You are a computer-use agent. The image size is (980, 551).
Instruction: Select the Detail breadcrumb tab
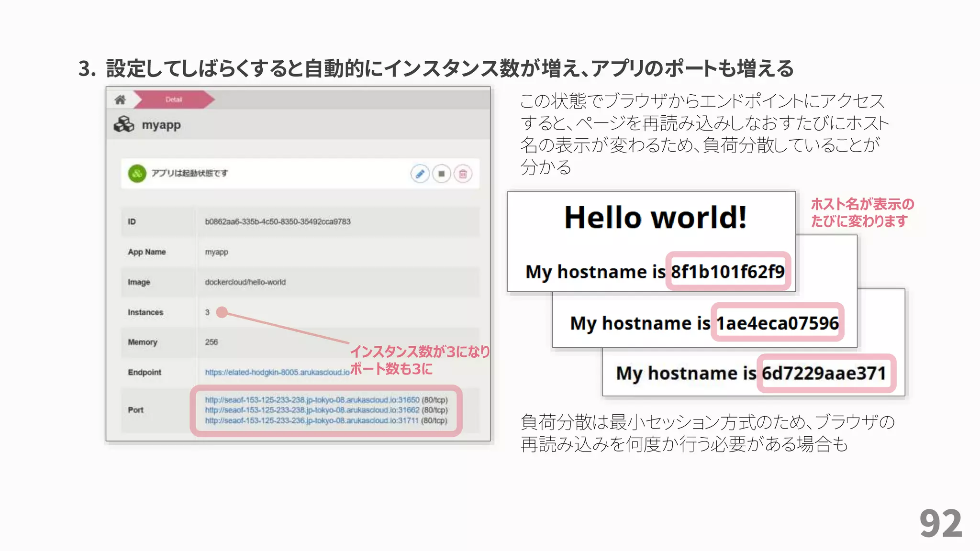coord(174,99)
